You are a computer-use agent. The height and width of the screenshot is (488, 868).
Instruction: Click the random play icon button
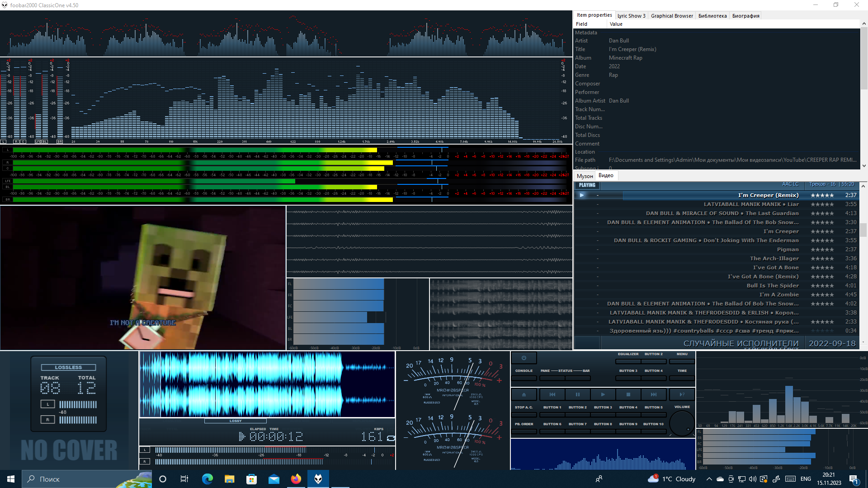[682, 394]
